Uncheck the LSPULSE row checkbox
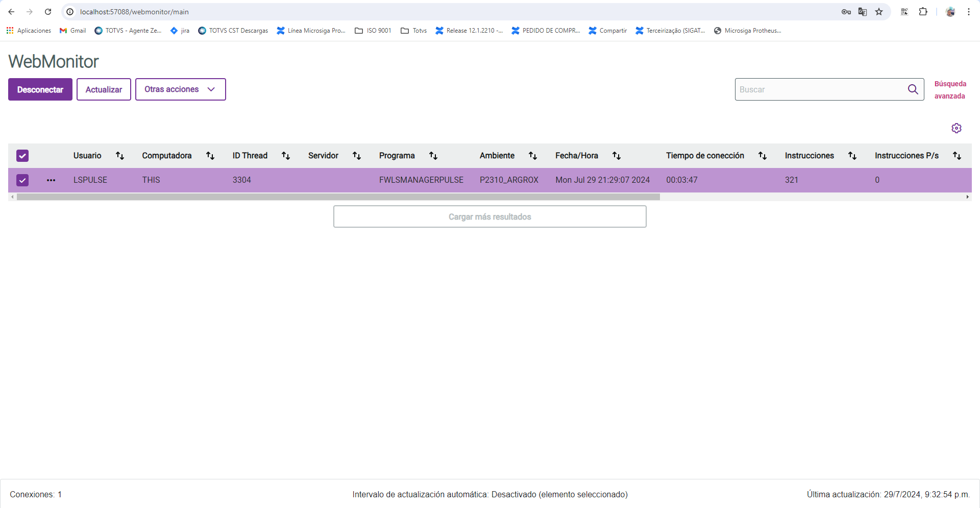This screenshot has width=980, height=508. point(22,180)
